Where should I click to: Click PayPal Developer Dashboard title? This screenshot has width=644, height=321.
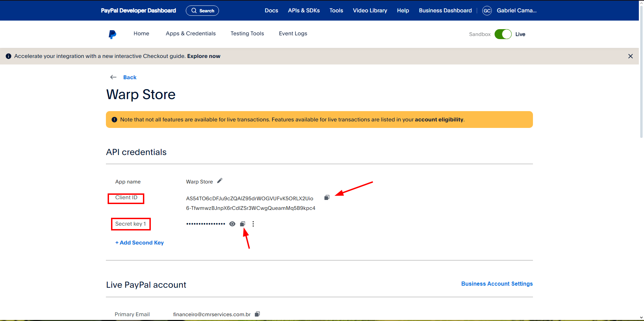point(138,11)
